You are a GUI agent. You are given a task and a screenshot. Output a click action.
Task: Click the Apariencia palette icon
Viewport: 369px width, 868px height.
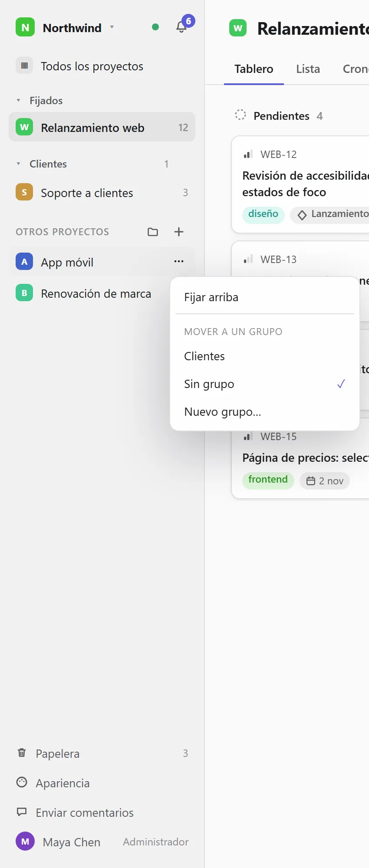coord(22,783)
